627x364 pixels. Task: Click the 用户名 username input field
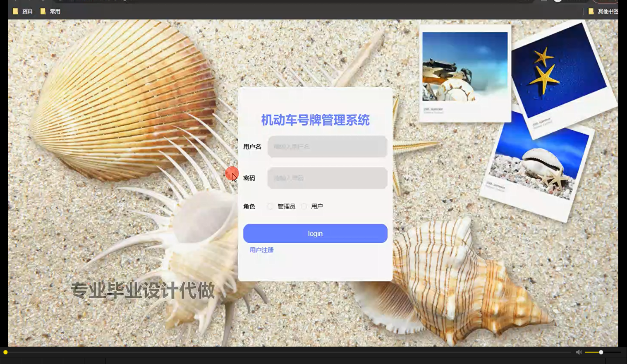pyautogui.click(x=327, y=146)
